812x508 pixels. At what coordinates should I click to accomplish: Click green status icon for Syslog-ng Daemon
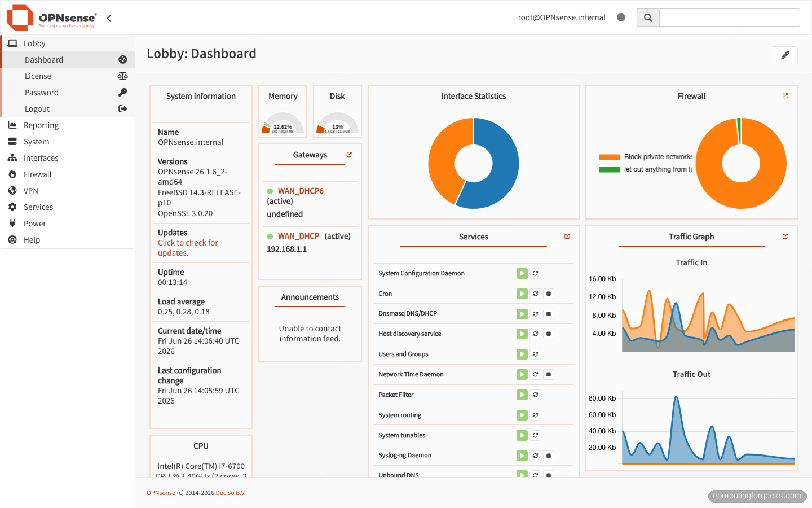[x=522, y=456]
